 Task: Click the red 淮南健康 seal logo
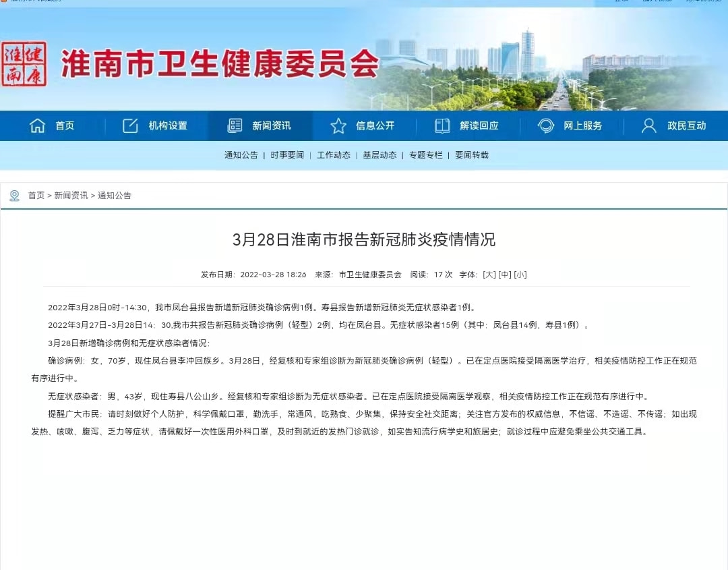(x=24, y=64)
